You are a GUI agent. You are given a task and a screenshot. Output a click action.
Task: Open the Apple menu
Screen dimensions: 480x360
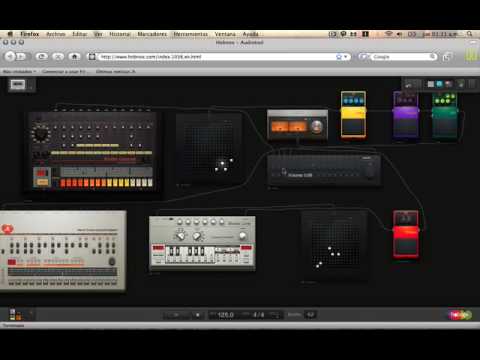[10, 34]
